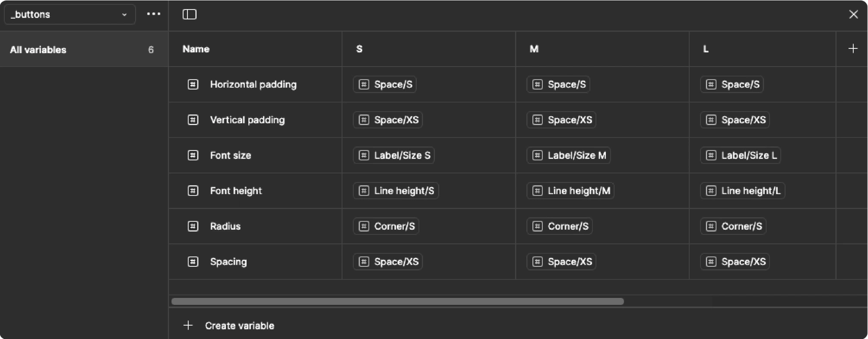Select the Corner/S value in S column

pos(386,226)
